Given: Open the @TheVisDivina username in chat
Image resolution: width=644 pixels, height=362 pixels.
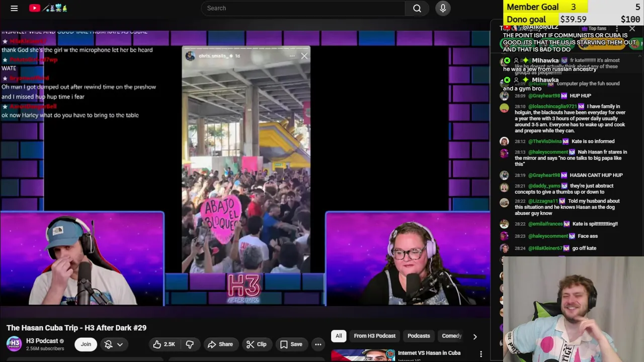Looking at the screenshot, I should [x=545, y=142].
